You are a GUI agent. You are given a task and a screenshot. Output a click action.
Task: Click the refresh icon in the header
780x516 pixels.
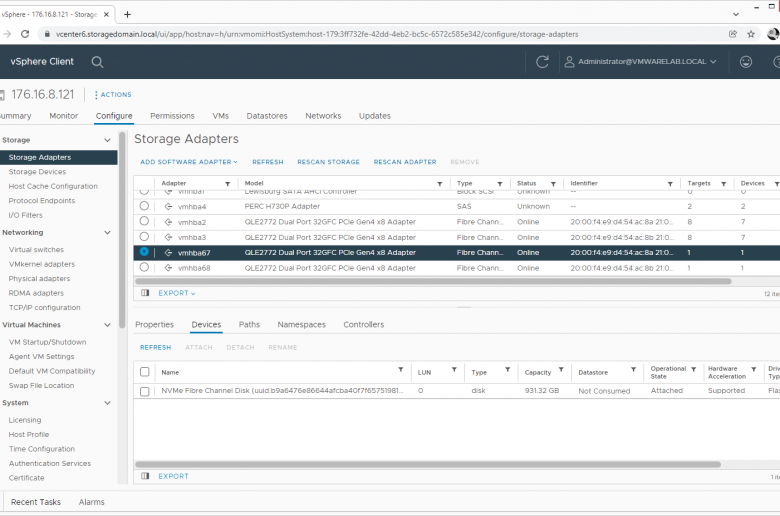[542, 62]
